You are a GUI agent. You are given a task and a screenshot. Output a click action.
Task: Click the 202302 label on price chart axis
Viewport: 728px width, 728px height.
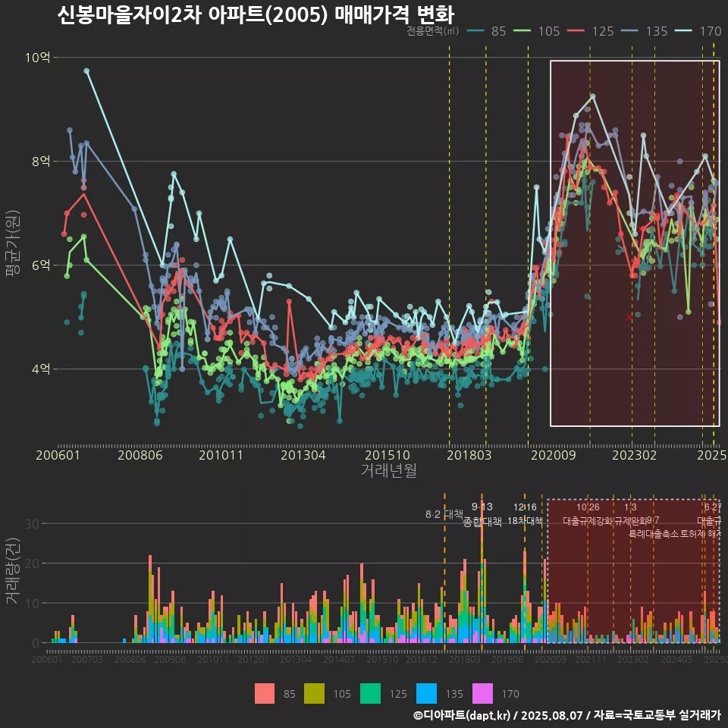(635, 454)
